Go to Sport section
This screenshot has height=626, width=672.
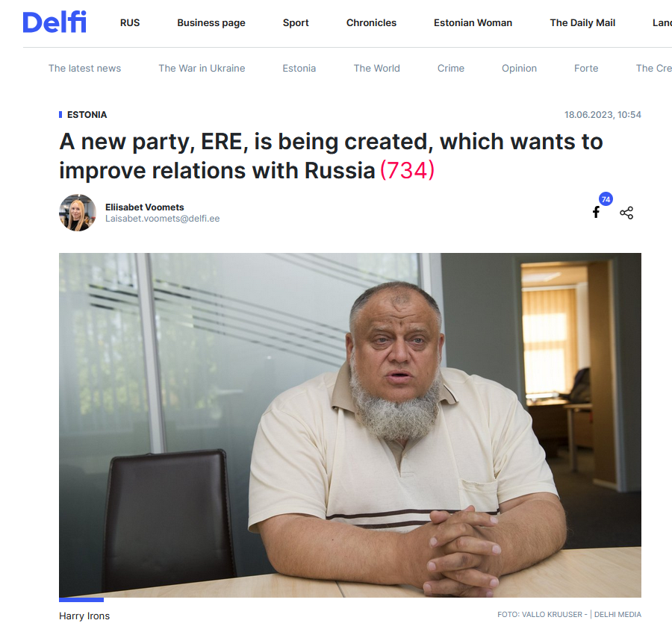tap(296, 22)
